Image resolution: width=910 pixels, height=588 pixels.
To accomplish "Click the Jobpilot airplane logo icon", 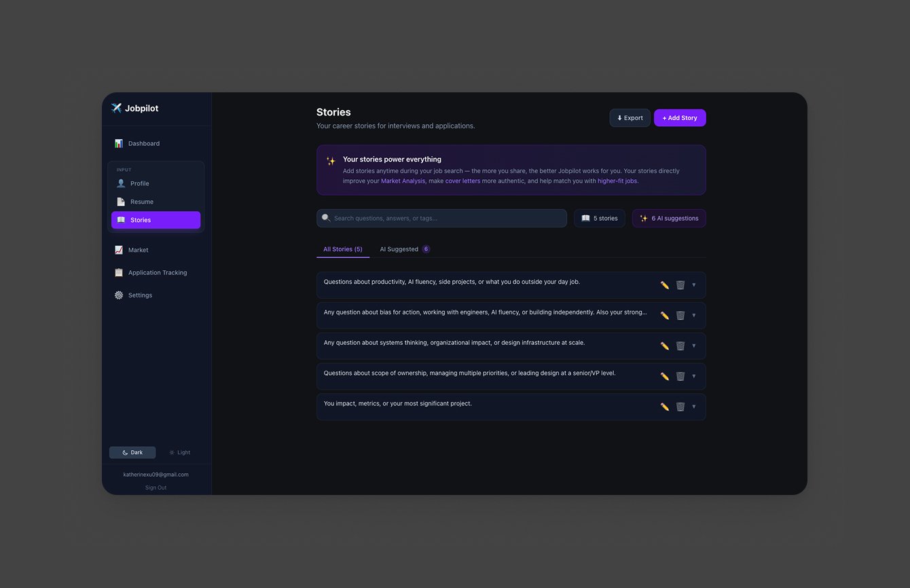I will click(x=116, y=108).
